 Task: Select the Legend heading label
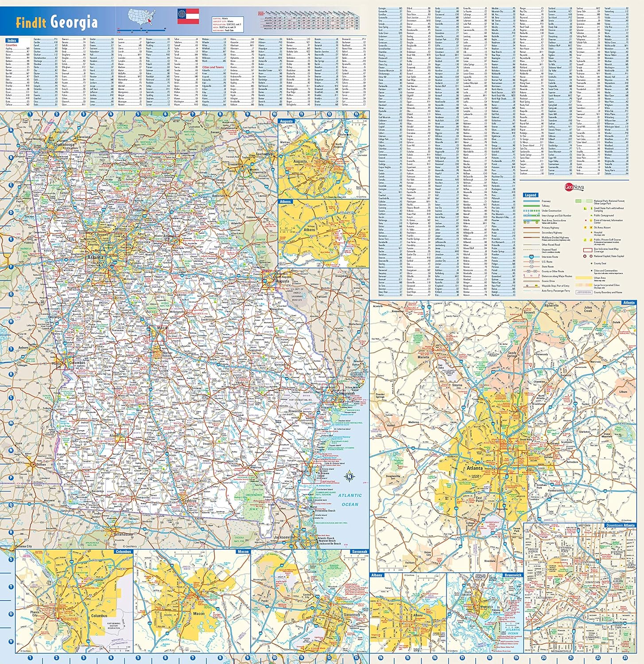click(530, 195)
